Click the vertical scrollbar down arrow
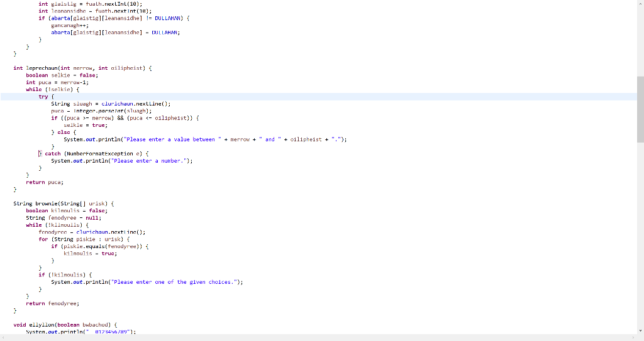 click(x=640, y=330)
